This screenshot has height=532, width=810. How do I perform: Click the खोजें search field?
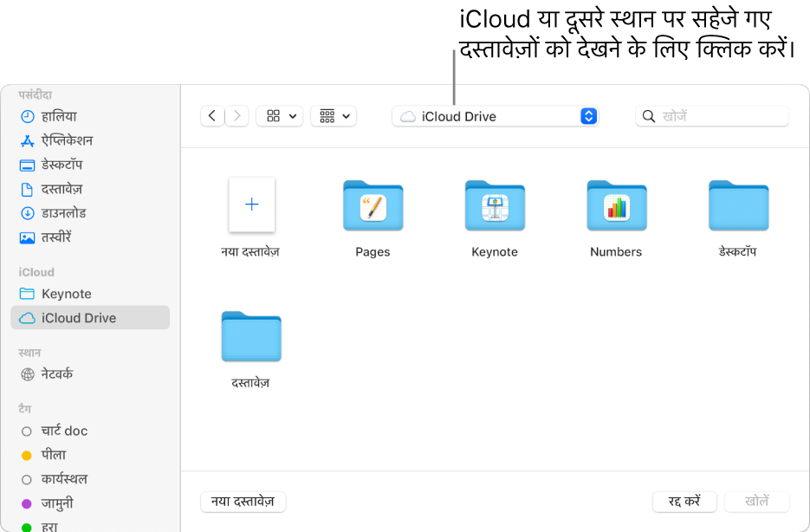712,116
